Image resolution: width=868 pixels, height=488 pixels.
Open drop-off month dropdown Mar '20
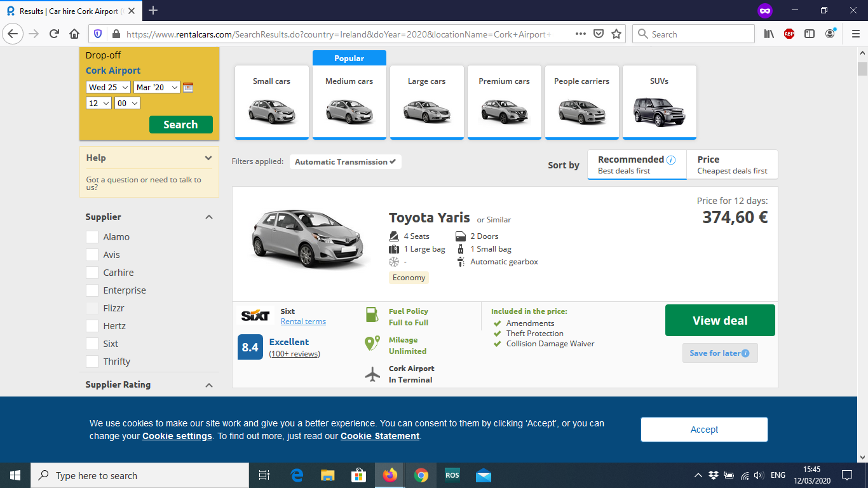tap(157, 88)
